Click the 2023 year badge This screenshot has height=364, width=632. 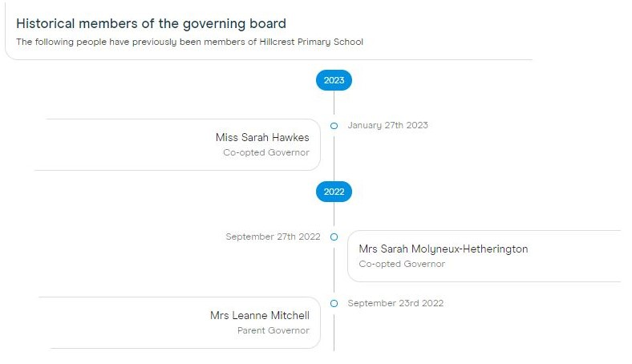[x=334, y=80]
